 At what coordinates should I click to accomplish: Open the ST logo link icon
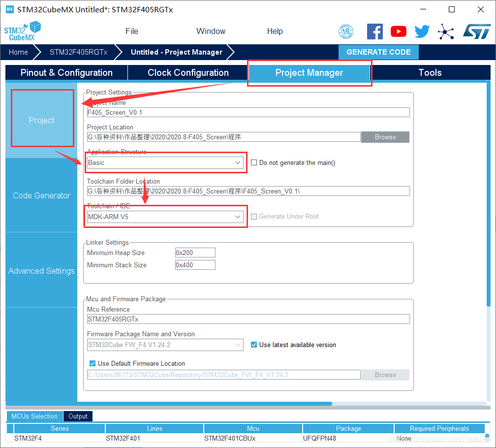(x=477, y=32)
